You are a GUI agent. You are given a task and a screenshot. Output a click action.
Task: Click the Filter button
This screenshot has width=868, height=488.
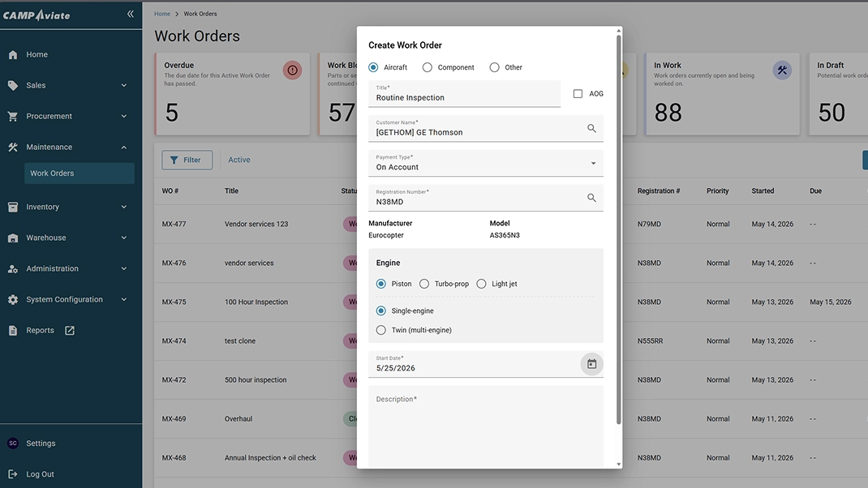pos(187,160)
